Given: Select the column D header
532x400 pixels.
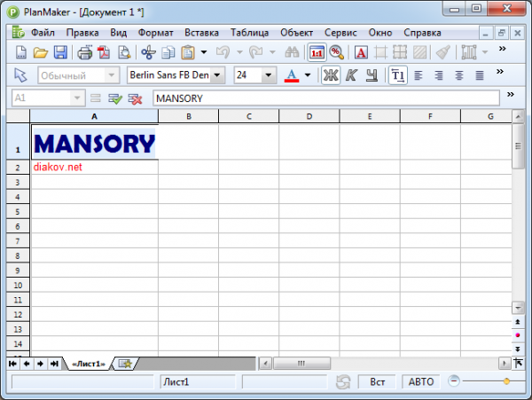Looking at the screenshot, I should pos(309,116).
